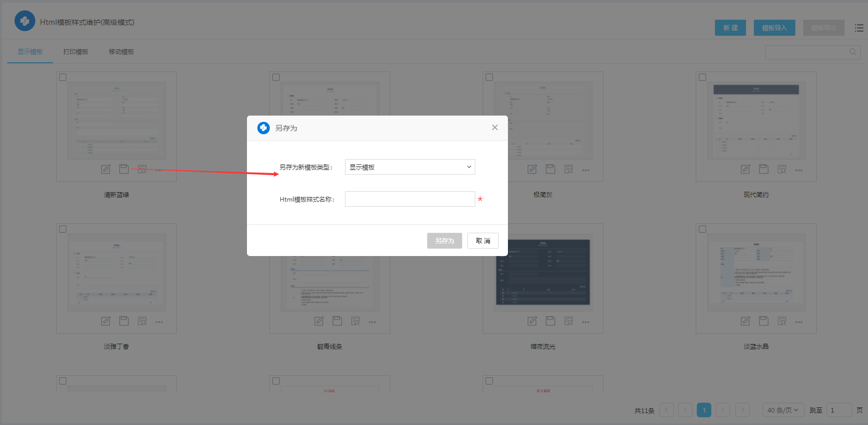Switch to the 移动模板 tab
Viewport: 868px width, 425px height.
coord(121,52)
